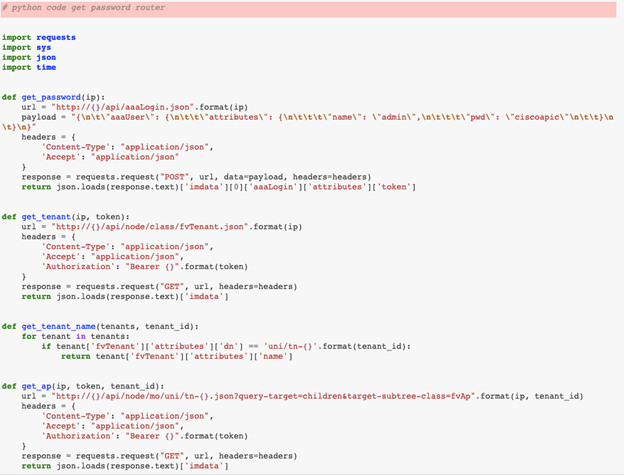Click the 'import sys' line
Viewport: 624px width, 476px height.
pyautogui.click(x=29, y=47)
